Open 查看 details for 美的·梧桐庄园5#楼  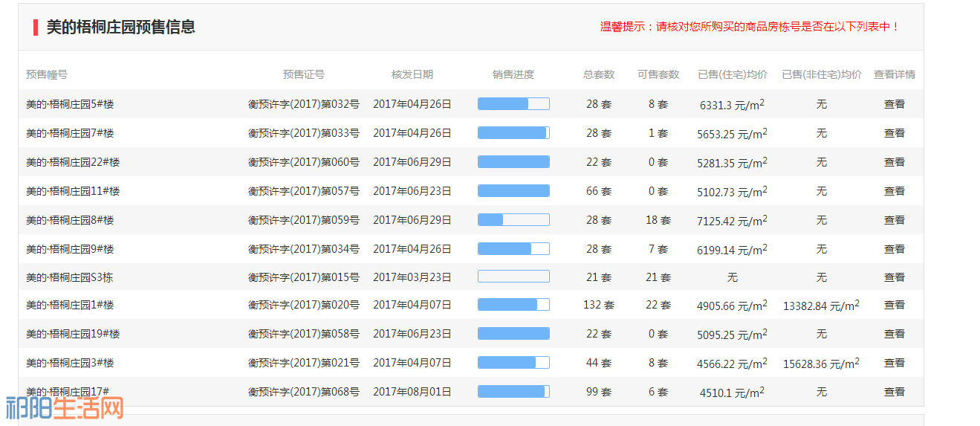[894, 104]
